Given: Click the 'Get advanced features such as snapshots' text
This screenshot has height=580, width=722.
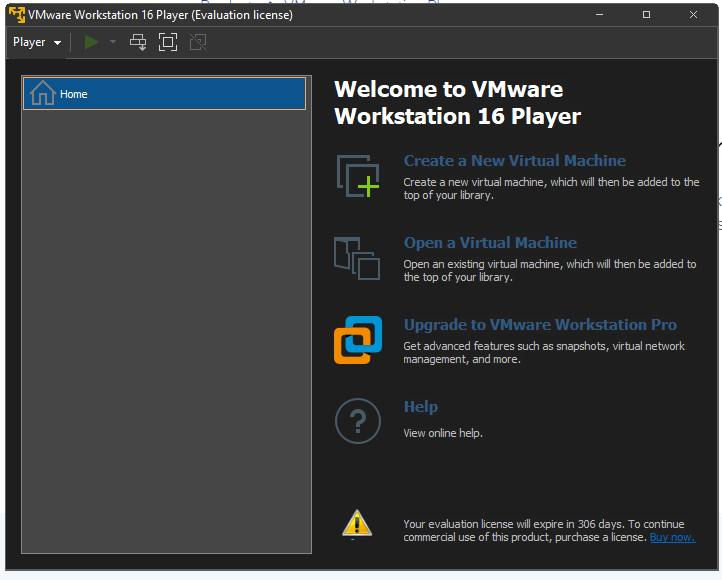Looking at the screenshot, I should click(x=544, y=353).
